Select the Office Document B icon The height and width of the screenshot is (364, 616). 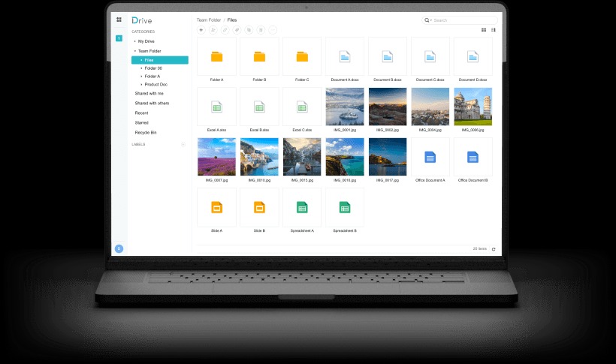tap(473, 157)
